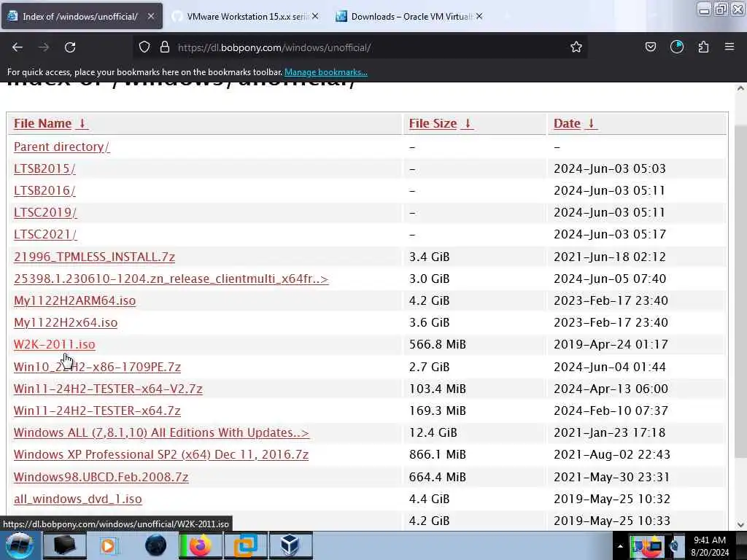Download W2K-2011.iso

click(54, 344)
